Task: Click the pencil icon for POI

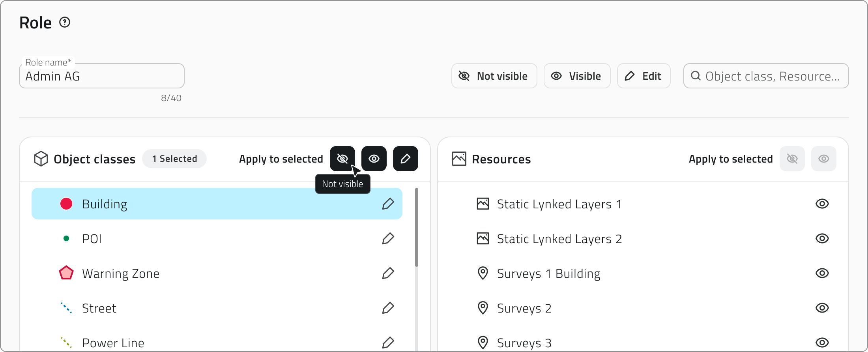Action: pos(388,238)
